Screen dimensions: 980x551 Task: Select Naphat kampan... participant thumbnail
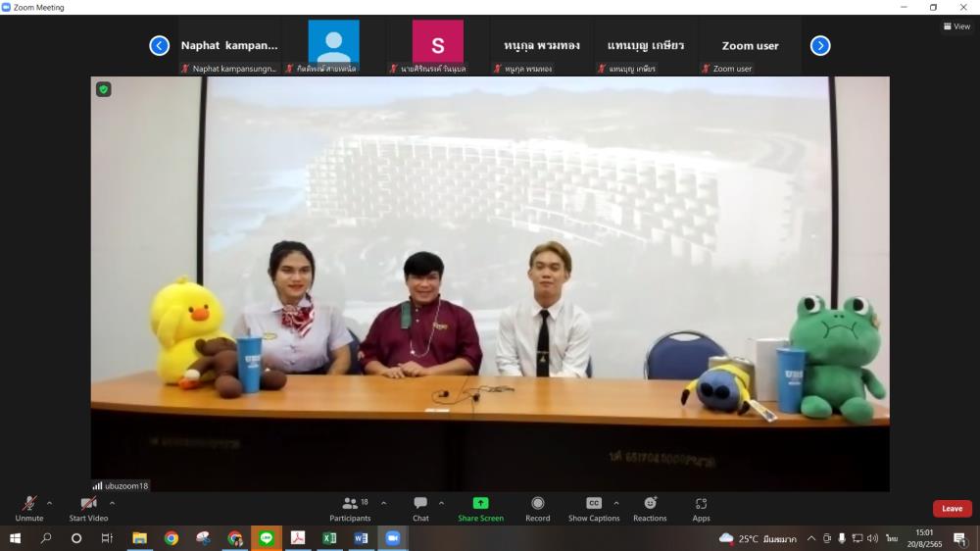229,46
